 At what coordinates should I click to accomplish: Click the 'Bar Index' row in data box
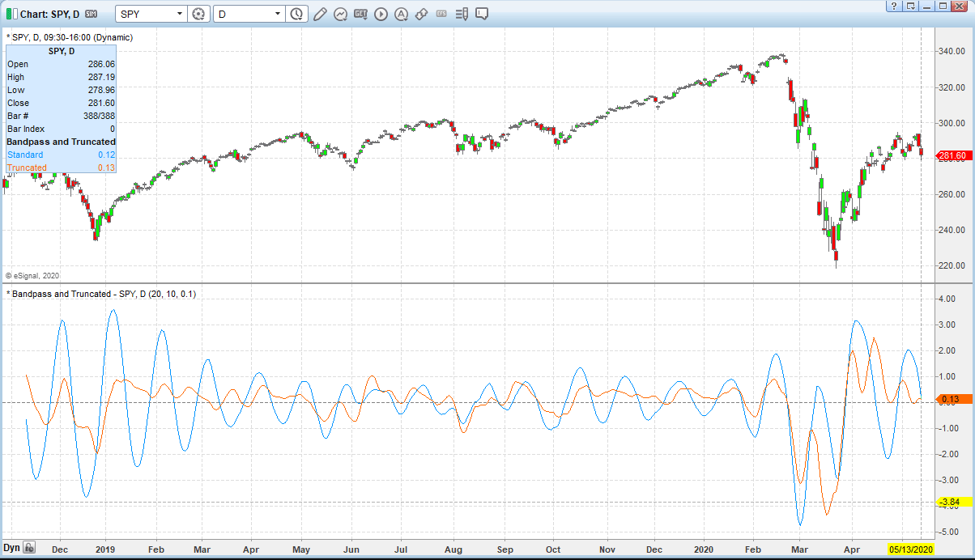[62, 129]
